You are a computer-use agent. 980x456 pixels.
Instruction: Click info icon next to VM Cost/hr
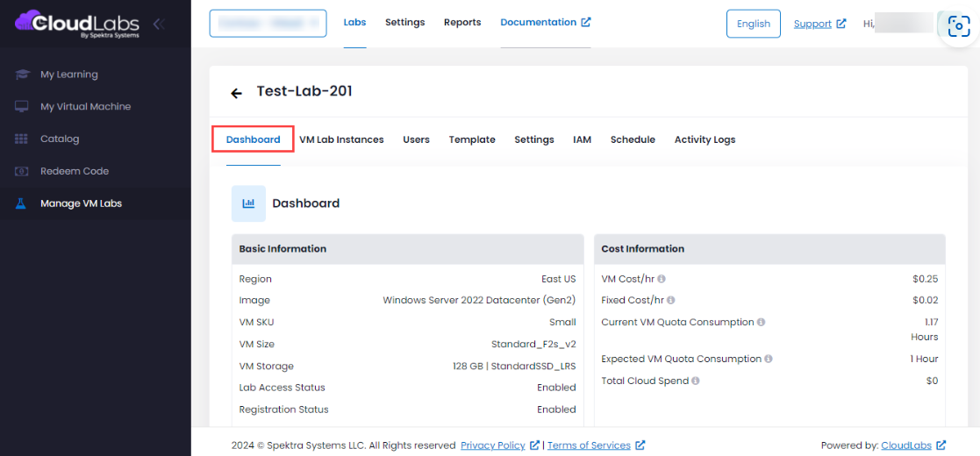(x=662, y=279)
